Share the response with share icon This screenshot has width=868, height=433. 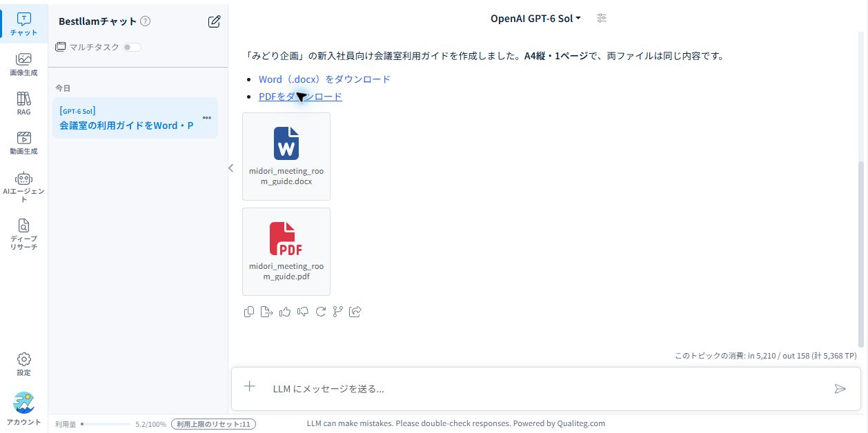click(x=355, y=312)
